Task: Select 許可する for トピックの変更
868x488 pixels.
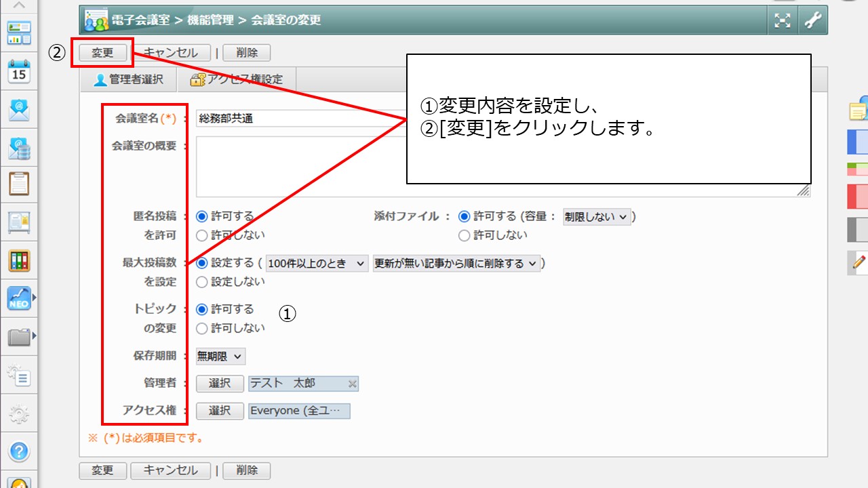Action: pos(201,309)
